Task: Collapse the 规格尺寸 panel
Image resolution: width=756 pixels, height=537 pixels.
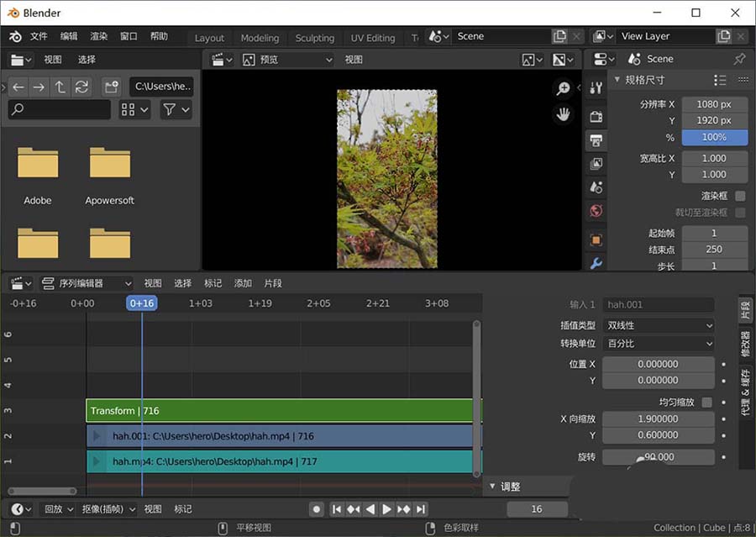Action: [618, 80]
